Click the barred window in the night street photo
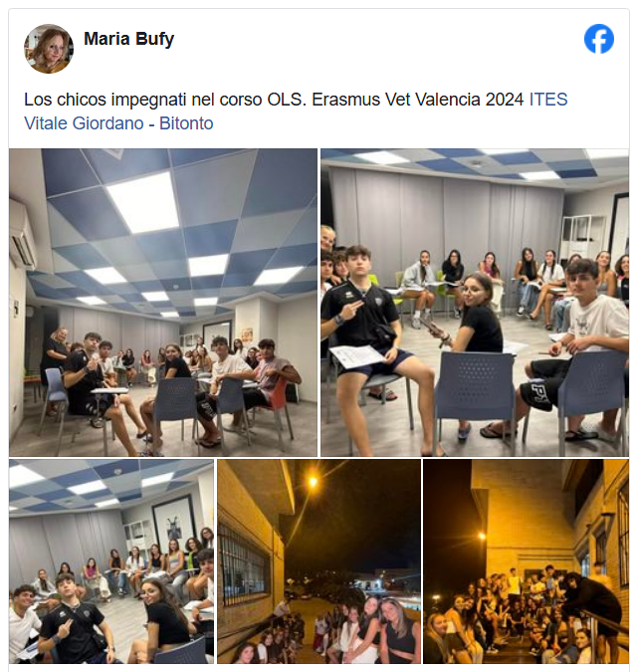The width and height of the screenshot is (634, 672). 242,563
